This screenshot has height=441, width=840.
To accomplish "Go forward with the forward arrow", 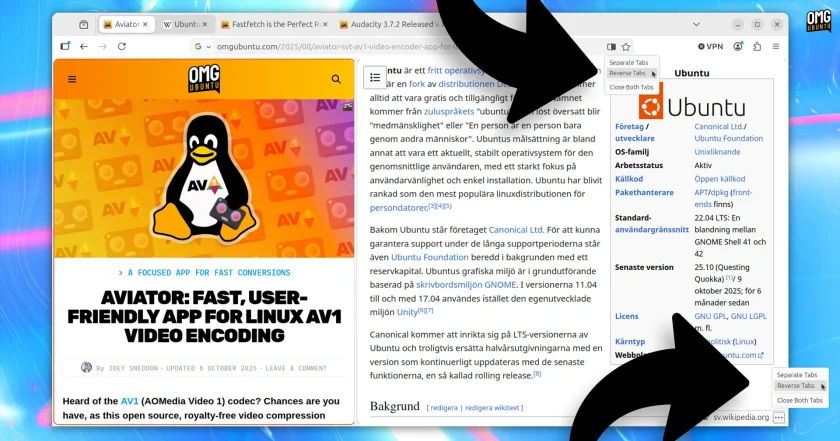I will pyautogui.click(x=103, y=47).
